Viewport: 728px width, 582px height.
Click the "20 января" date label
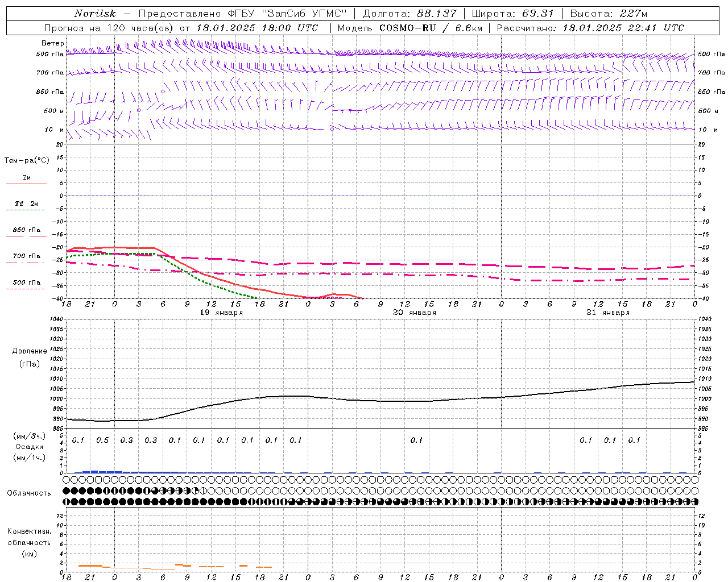pyautogui.click(x=415, y=313)
